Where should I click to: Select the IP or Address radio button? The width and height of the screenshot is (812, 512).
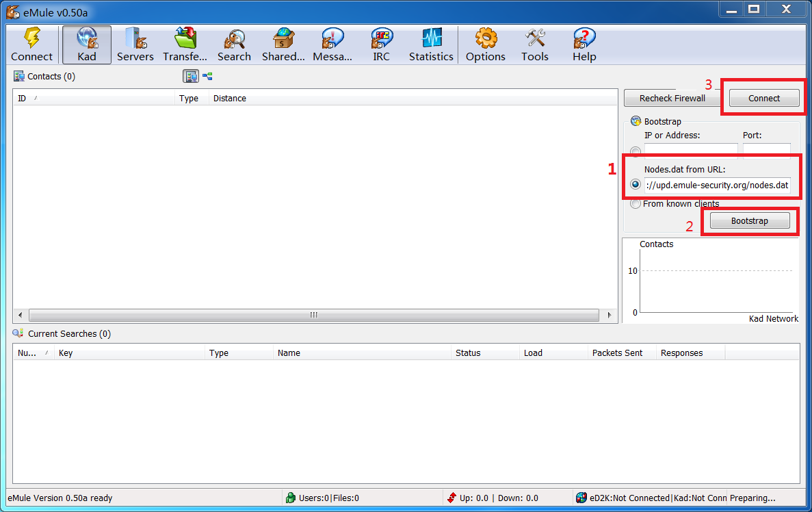636,151
